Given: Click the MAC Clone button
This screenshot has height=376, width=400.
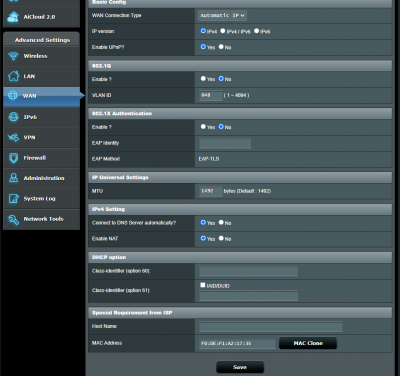Looking at the screenshot, I should [308, 343].
